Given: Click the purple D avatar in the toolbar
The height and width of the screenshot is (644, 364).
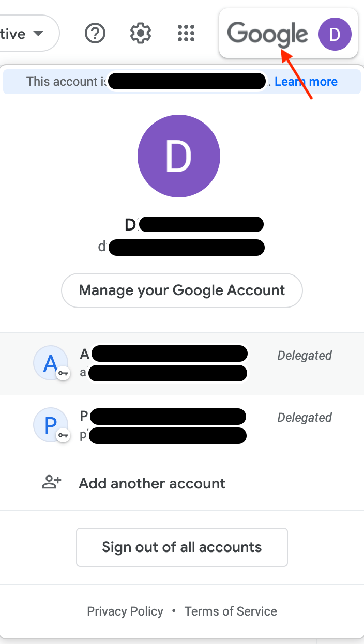Looking at the screenshot, I should coord(335,34).
